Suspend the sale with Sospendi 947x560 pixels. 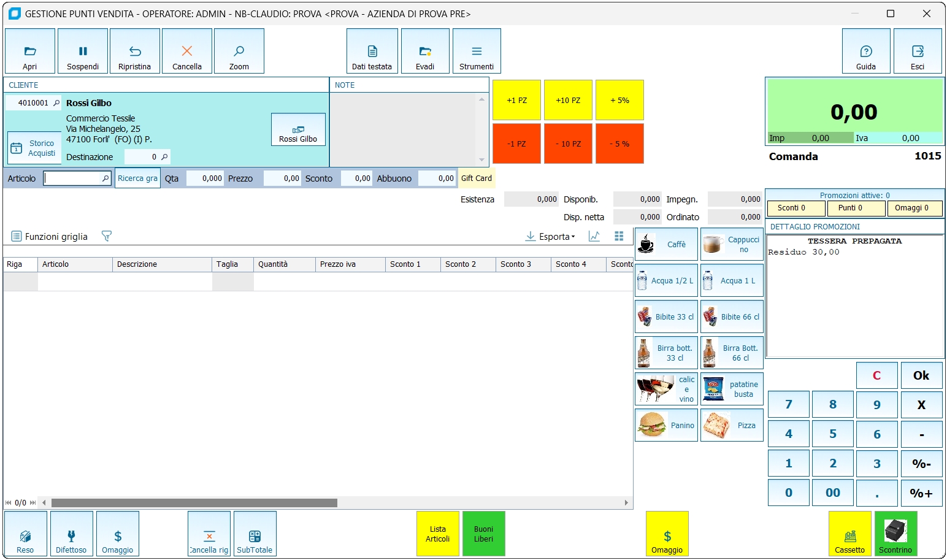pos(83,51)
